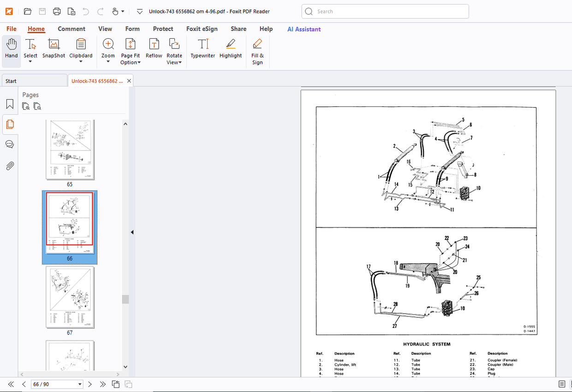Go to next page arrow button

click(90, 384)
